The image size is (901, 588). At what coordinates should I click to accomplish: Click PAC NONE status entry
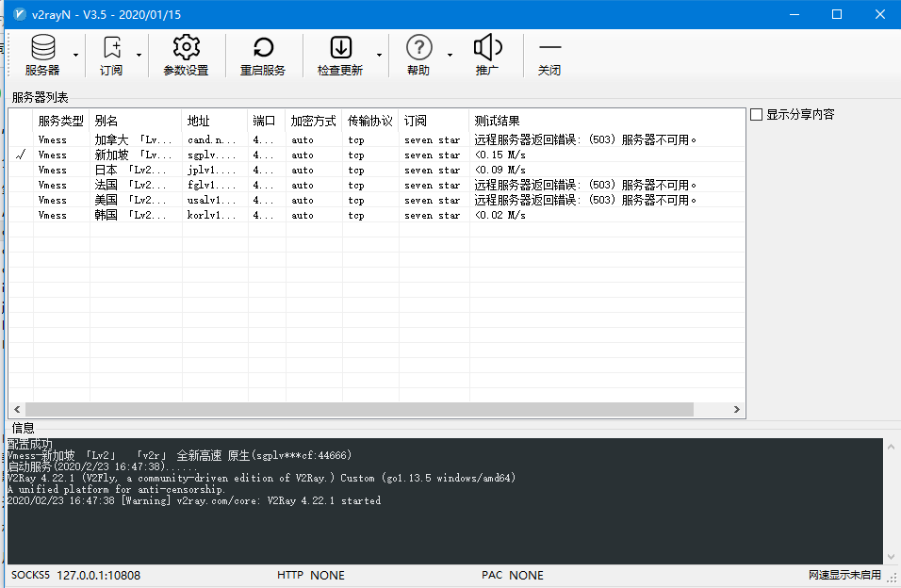(x=513, y=576)
